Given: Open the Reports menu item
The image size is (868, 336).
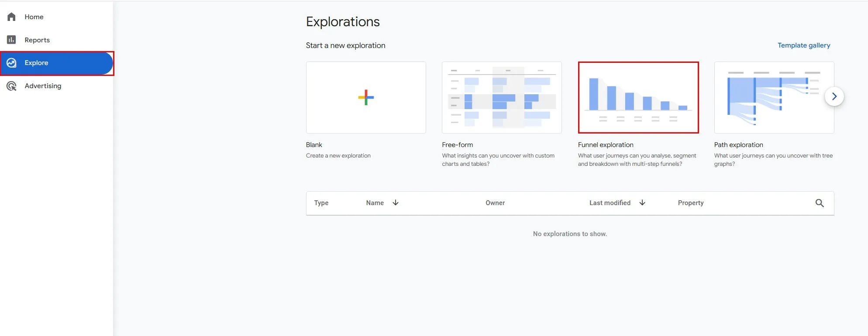Looking at the screenshot, I should tap(37, 40).
